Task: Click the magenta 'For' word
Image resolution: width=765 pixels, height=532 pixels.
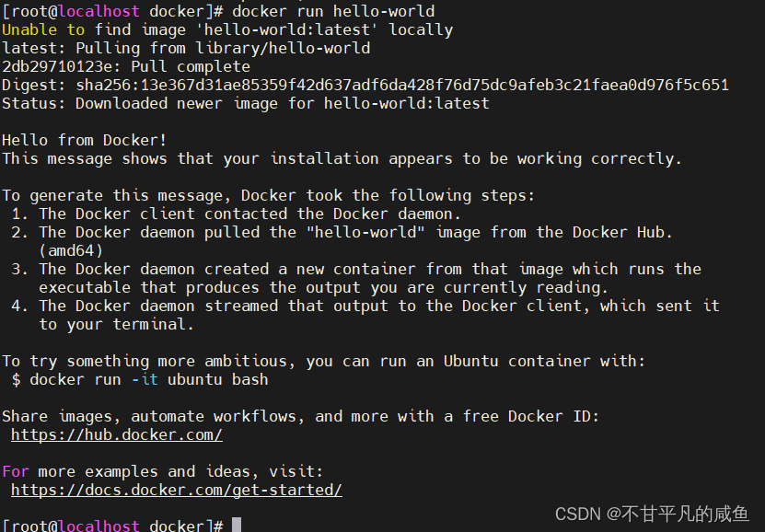Action: coord(16,471)
